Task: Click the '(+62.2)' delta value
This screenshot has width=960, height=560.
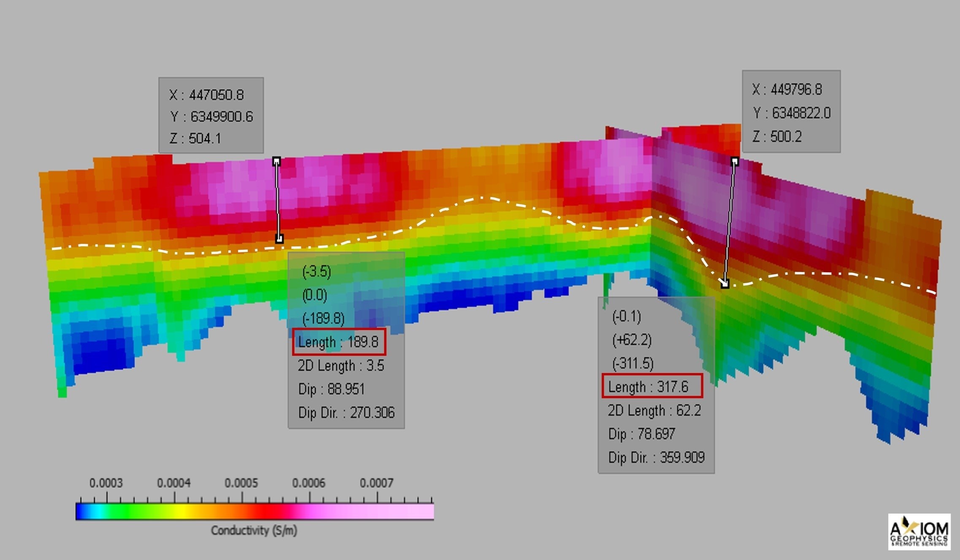Action: pyautogui.click(x=632, y=340)
